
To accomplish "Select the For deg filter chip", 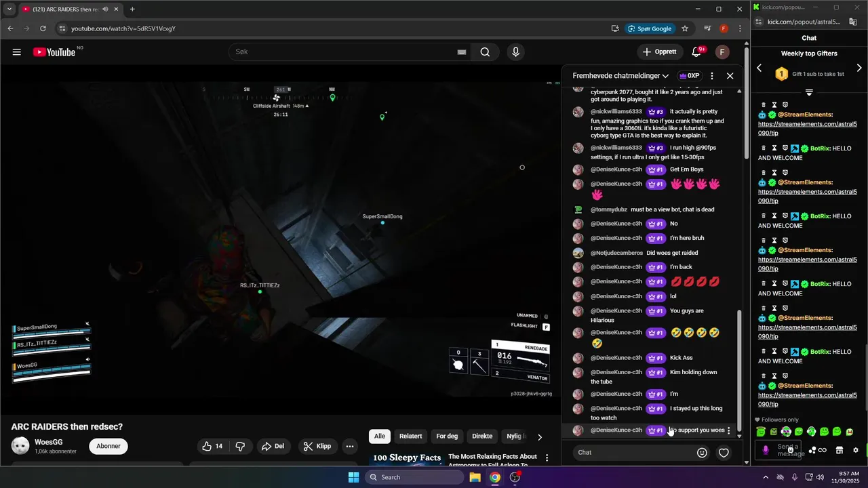I will pyautogui.click(x=447, y=436).
